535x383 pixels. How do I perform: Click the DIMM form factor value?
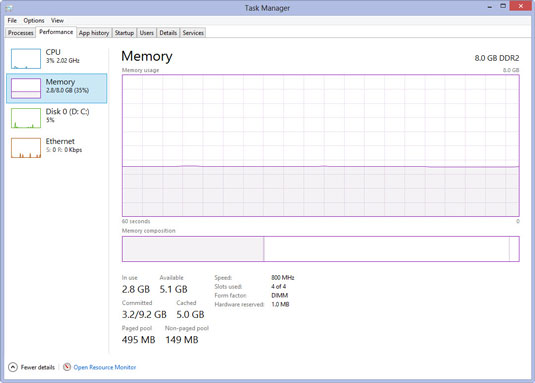pos(279,295)
